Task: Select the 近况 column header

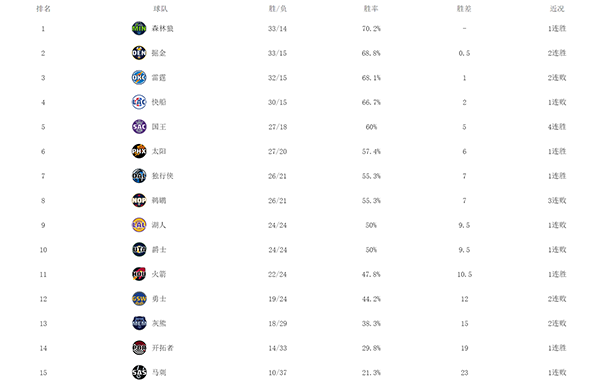Action: (x=557, y=8)
